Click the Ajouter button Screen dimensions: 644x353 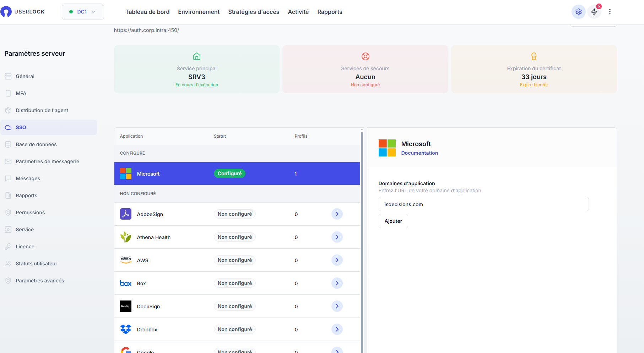pos(393,221)
